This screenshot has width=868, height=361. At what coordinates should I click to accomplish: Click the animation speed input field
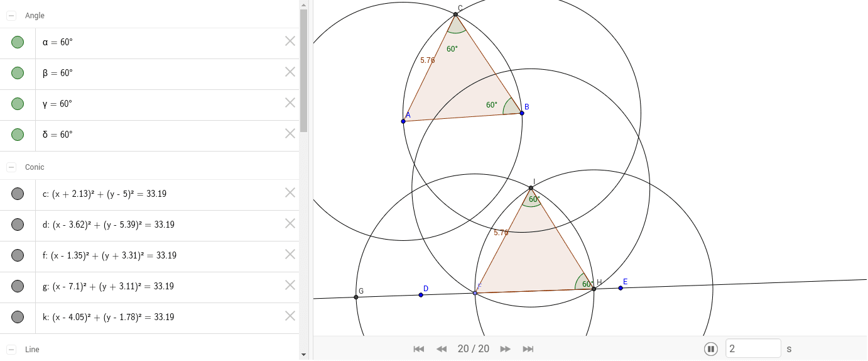(x=753, y=348)
